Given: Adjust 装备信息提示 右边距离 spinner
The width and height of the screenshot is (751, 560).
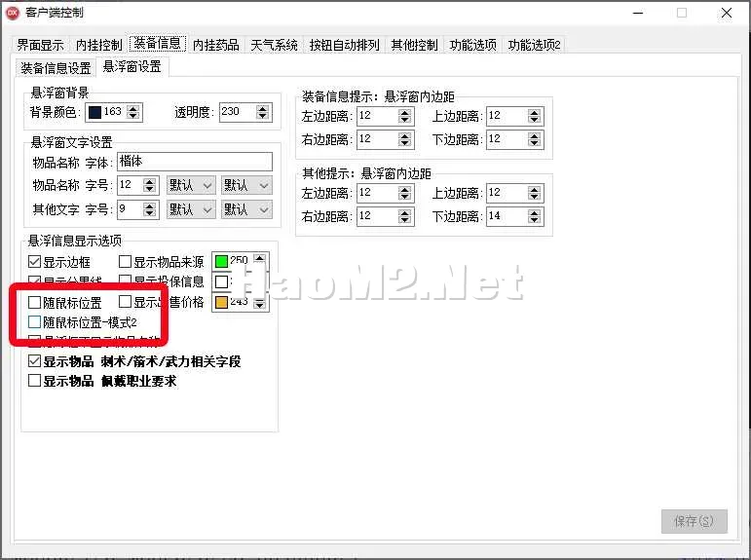Looking at the screenshot, I should coord(404,139).
